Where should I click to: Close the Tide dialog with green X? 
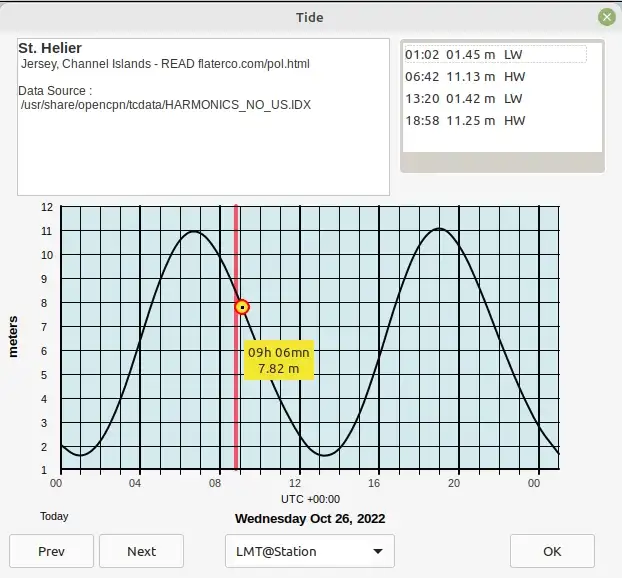tap(607, 17)
